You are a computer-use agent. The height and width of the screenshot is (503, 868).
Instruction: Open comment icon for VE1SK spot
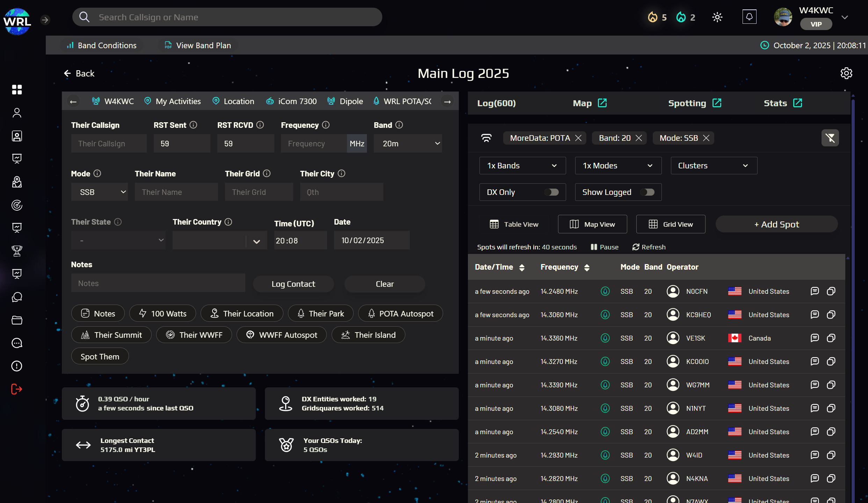(815, 338)
